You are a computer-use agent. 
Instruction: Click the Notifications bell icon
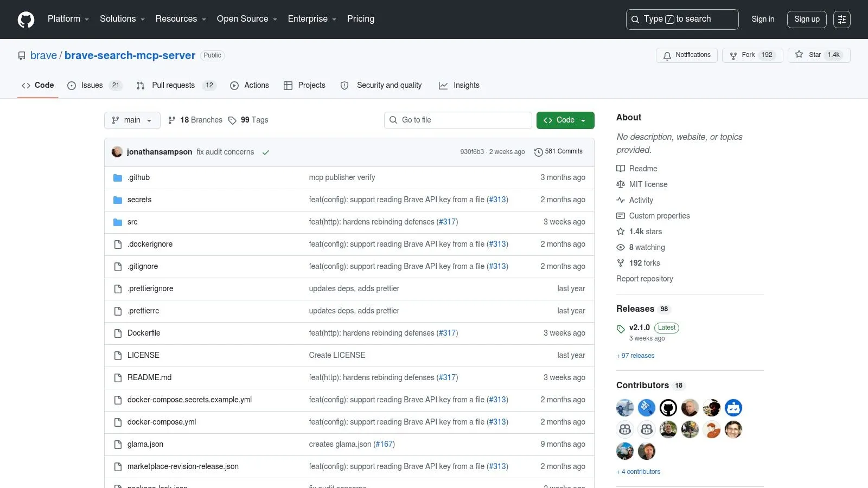click(x=667, y=56)
